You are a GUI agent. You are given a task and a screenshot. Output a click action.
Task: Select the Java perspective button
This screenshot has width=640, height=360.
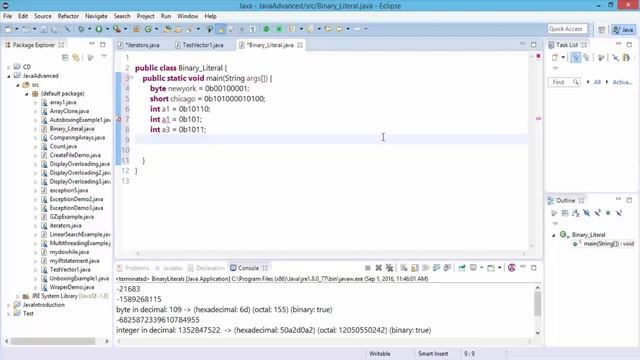tap(623, 29)
